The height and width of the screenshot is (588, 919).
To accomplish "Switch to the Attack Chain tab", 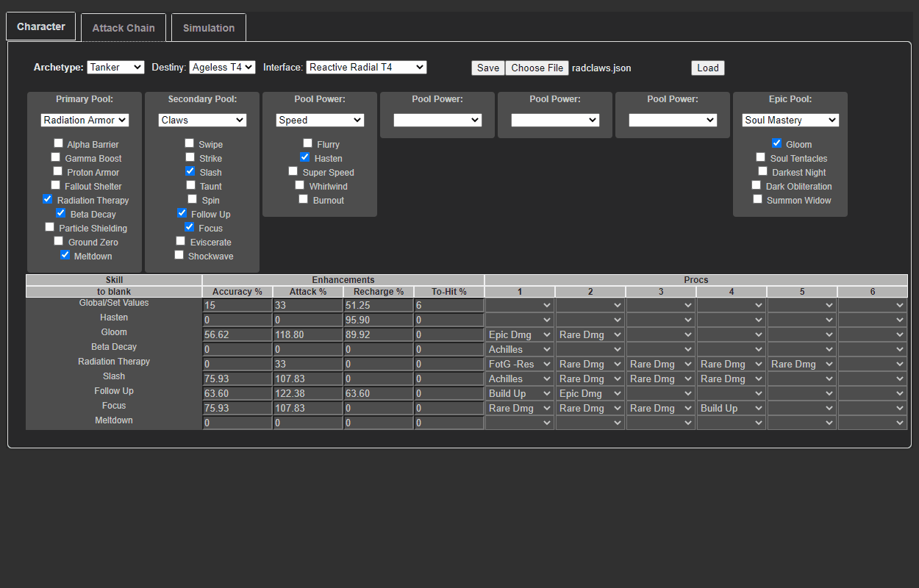I will click(x=124, y=28).
